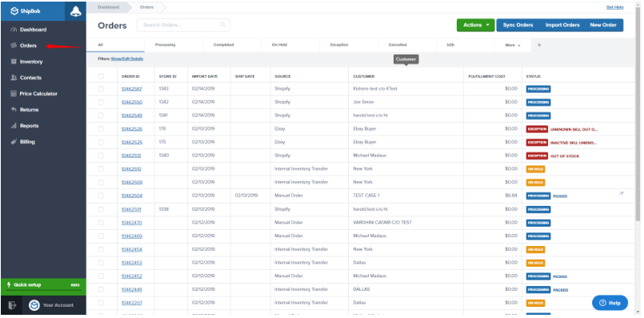Switch to the On Hold tab
The height and width of the screenshot is (318, 644).
pos(290,45)
